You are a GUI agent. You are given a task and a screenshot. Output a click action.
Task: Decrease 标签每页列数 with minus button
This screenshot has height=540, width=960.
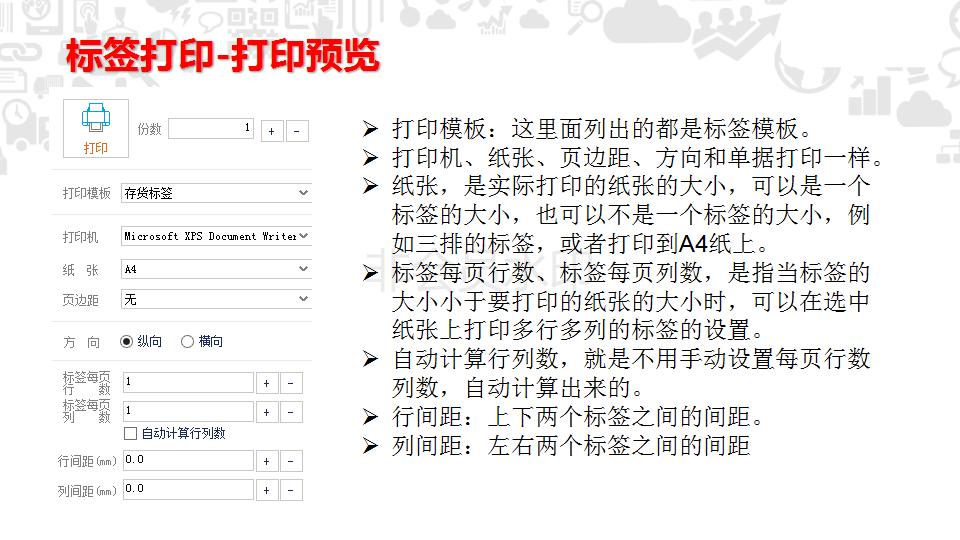pos(291,412)
